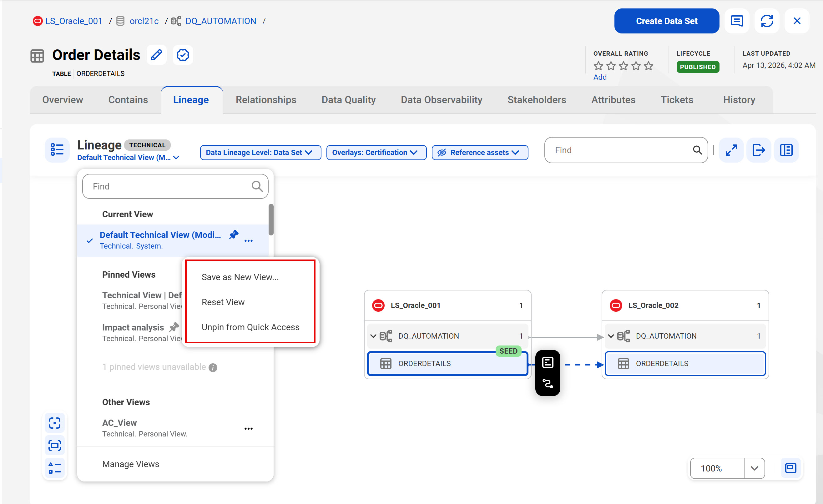The height and width of the screenshot is (504, 823).
Task: Open the Stakeholders tab
Action: coord(537,99)
